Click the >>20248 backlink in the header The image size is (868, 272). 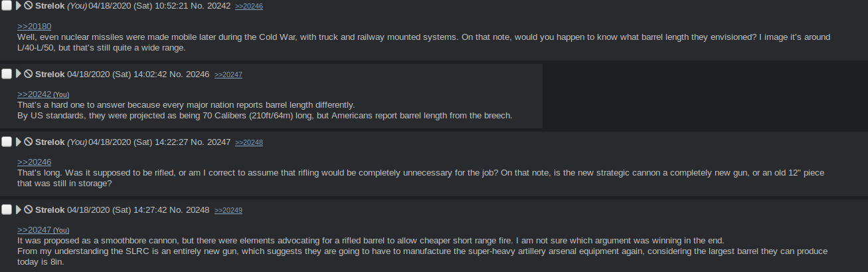tap(249, 142)
